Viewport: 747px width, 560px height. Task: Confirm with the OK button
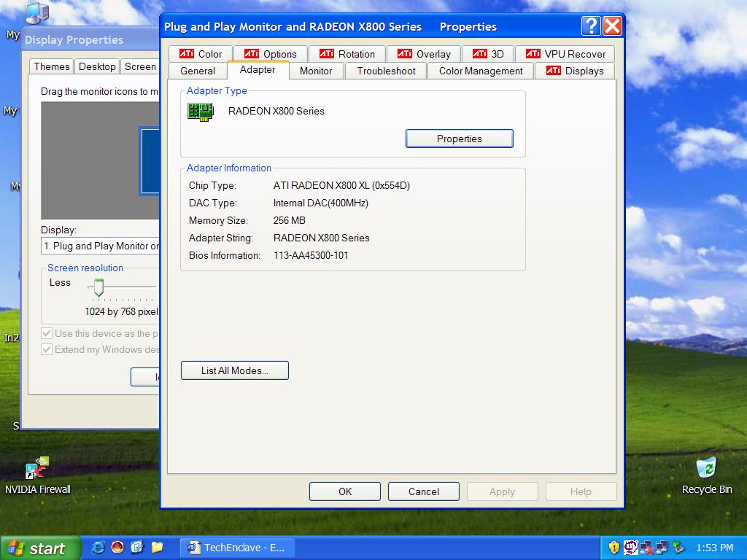pyautogui.click(x=345, y=491)
